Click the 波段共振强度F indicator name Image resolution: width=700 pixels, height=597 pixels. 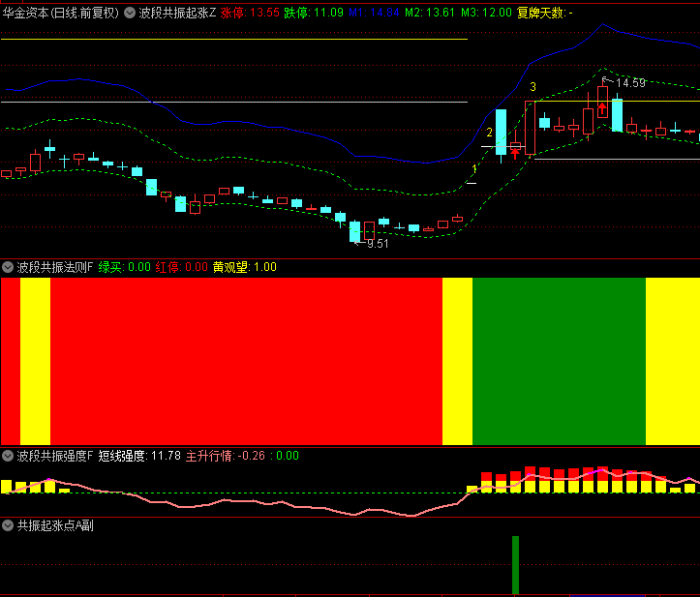click(54, 456)
